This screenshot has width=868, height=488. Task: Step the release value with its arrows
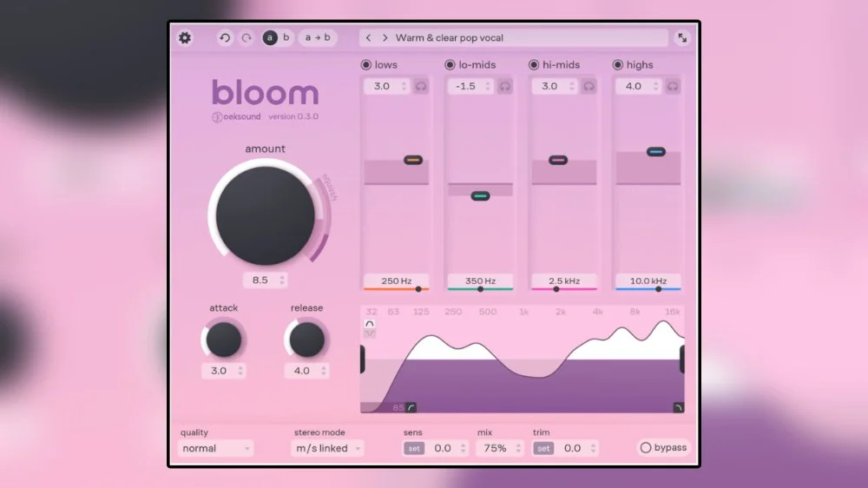click(324, 371)
